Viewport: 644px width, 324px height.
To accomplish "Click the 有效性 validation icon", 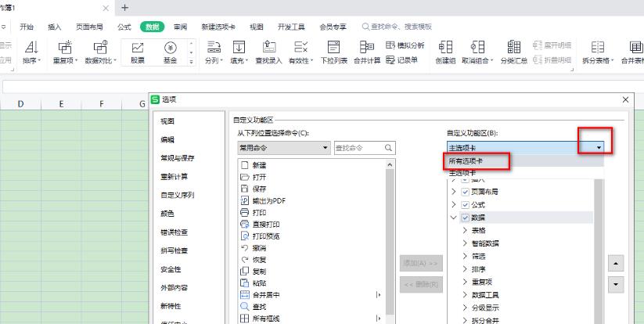I will (x=301, y=48).
